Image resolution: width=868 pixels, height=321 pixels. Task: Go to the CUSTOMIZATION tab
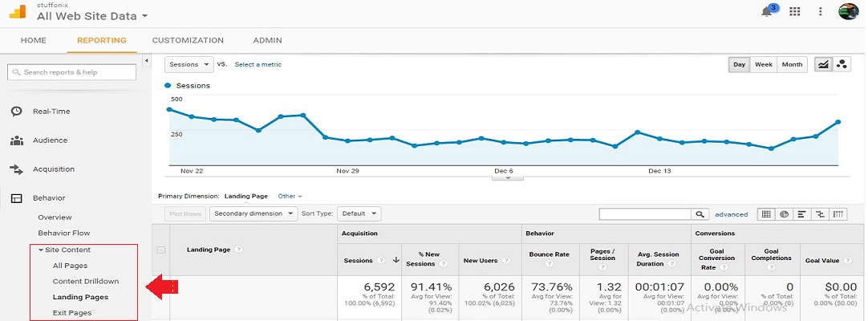coord(188,40)
